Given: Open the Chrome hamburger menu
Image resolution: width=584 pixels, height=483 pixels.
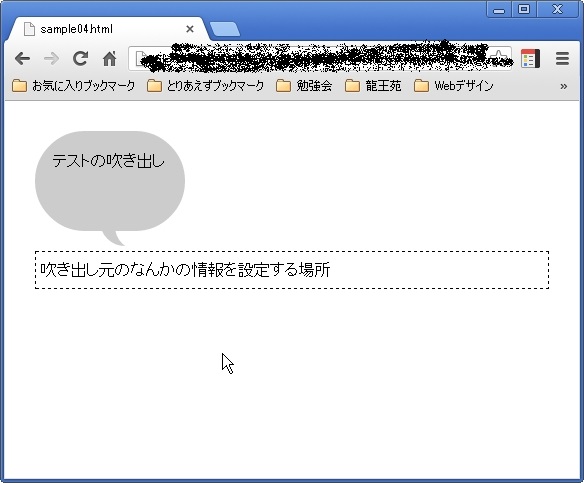Looking at the screenshot, I should click(562, 59).
